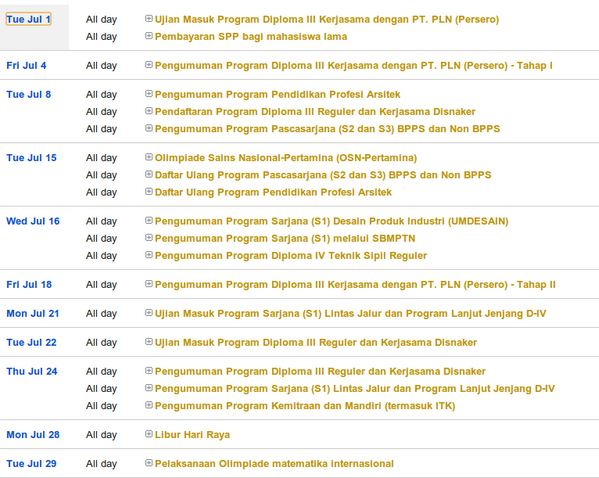This screenshot has width=599, height=478.
Task: Open event Daftar Ulang Program Pascasarjana
Action: coord(323,175)
